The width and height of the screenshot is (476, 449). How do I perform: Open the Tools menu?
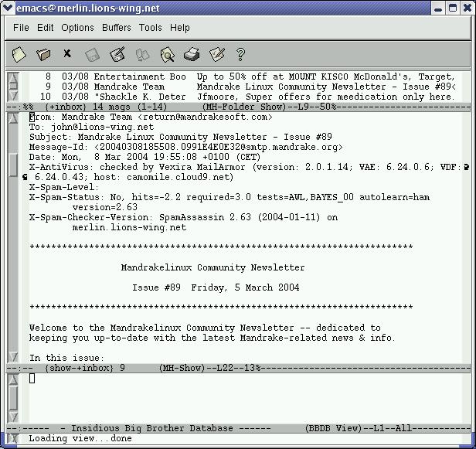click(x=151, y=28)
